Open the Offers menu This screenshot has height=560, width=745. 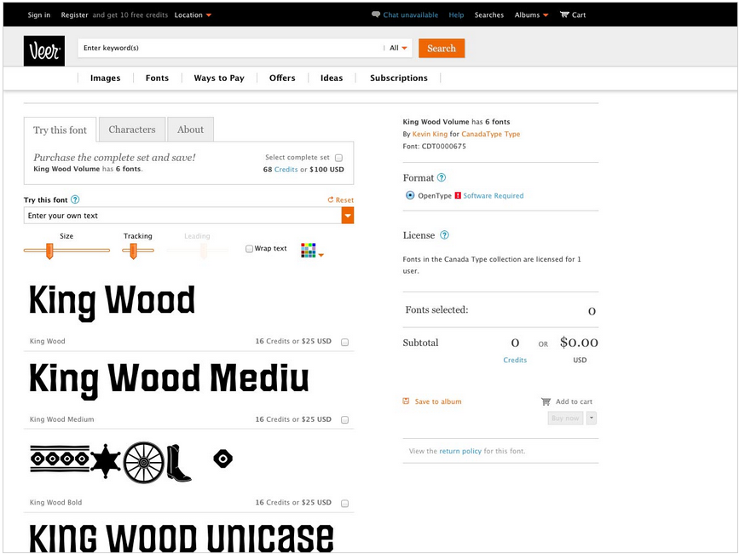[282, 78]
